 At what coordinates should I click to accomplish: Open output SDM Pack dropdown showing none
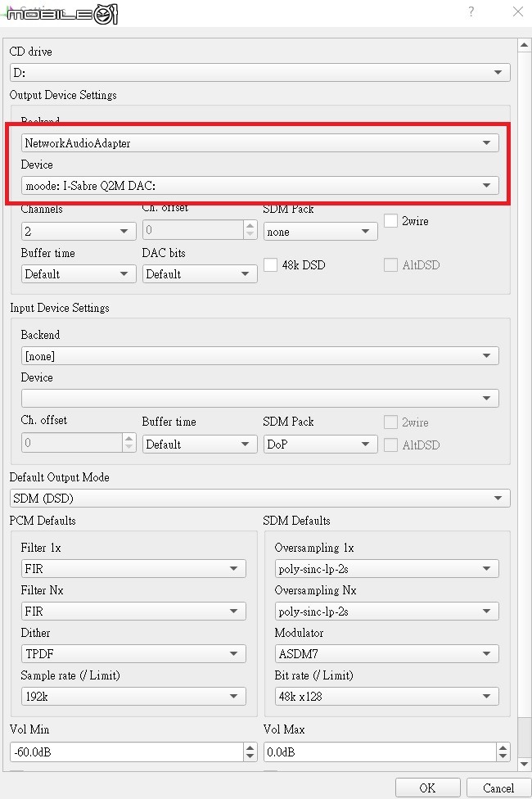[x=321, y=232]
